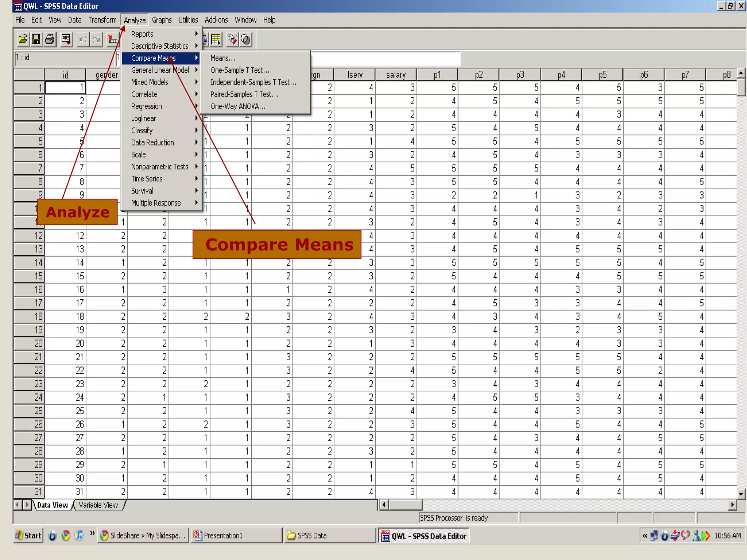Click the Go to Chart icon
This screenshot has height=560, width=747.
point(113,39)
